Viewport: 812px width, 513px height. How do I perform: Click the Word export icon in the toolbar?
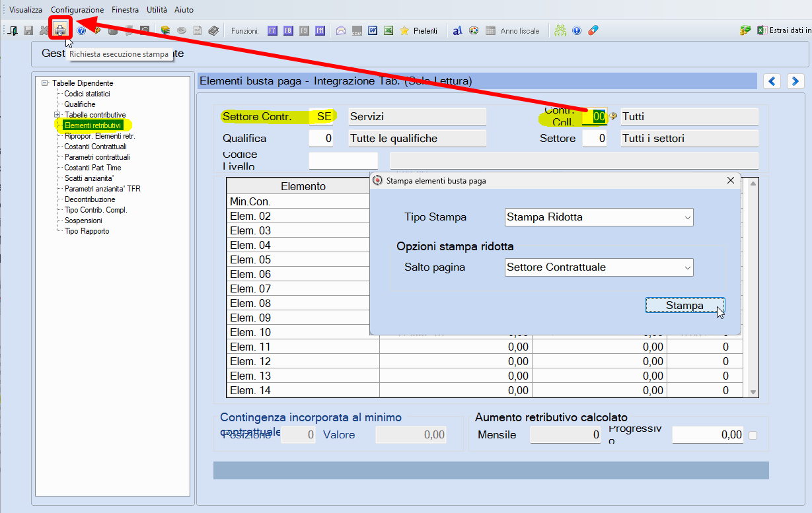pos(373,30)
